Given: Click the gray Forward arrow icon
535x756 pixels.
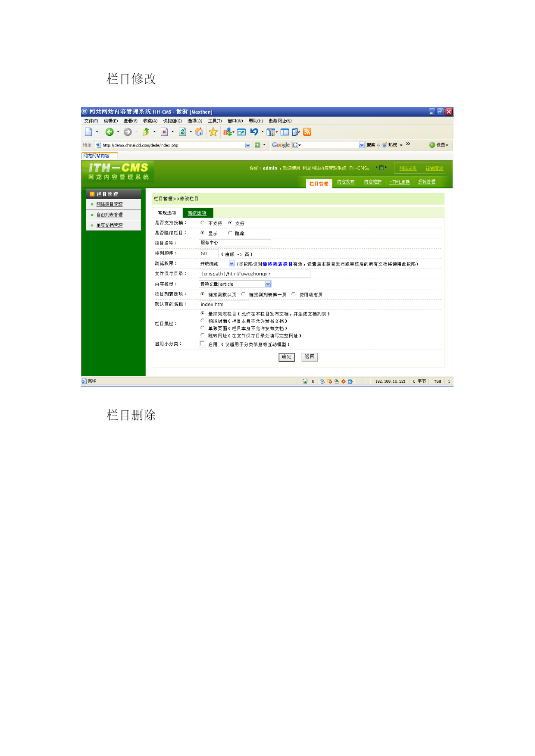Looking at the screenshot, I should [128, 132].
